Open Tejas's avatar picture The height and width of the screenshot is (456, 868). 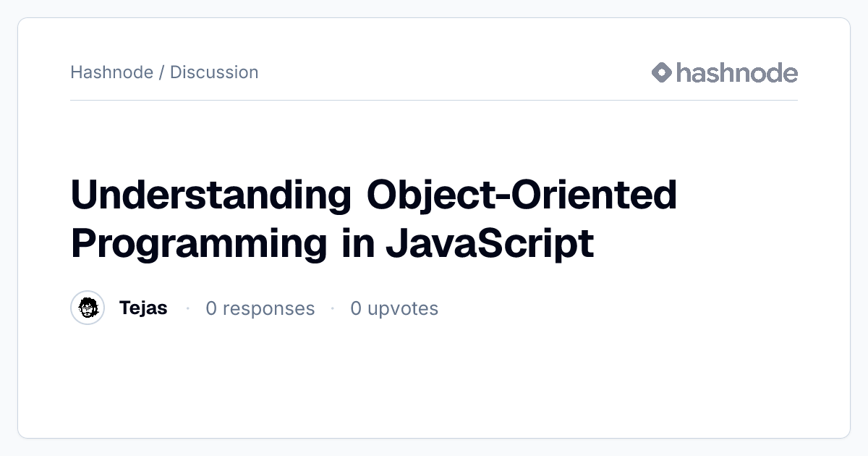click(x=88, y=308)
